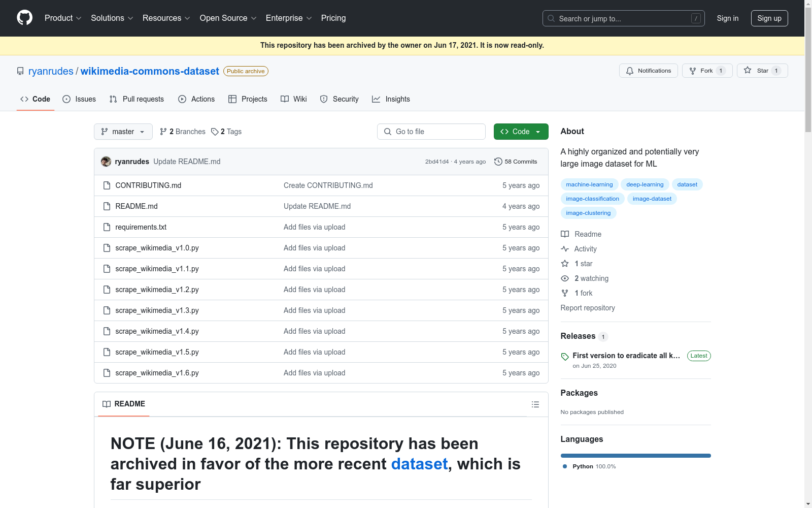This screenshot has width=812, height=508.
Task: Switch to Pull requests tab
Action: coord(137,99)
